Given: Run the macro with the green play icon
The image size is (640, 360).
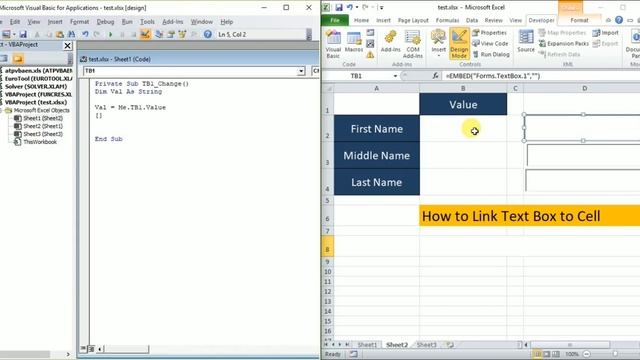Looking at the screenshot, I should tap(110, 35).
